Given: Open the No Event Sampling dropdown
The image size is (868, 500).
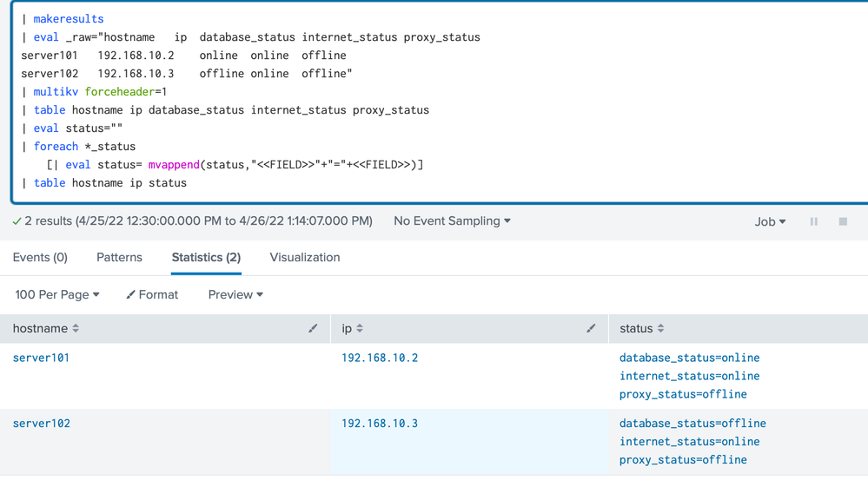Looking at the screenshot, I should [x=452, y=220].
